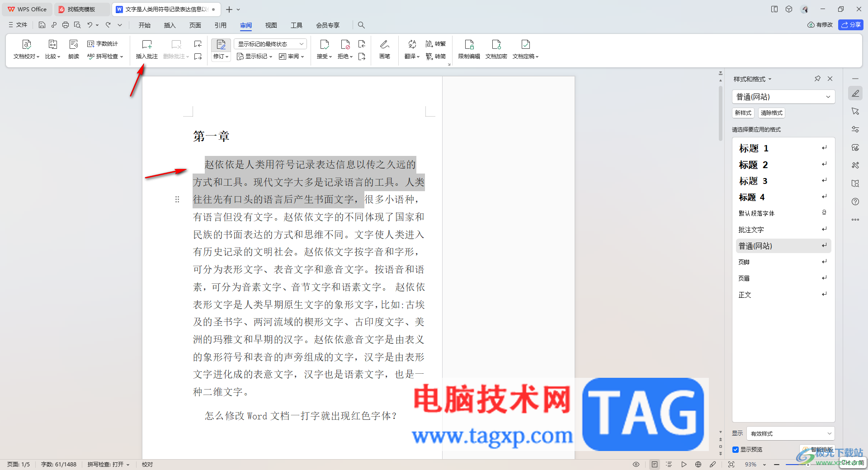Image resolution: width=868 pixels, height=470 pixels.
Task: Click the New Style (新样式) button
Action: tap(743, 113)
